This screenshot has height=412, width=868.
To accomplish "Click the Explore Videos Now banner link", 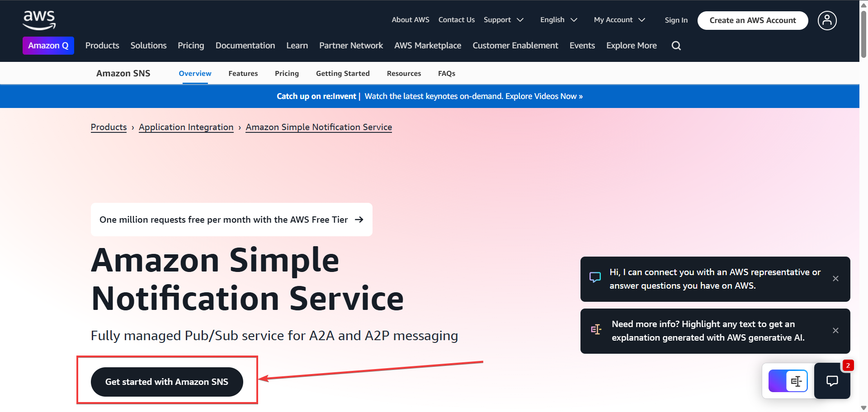I will tap(544, 96).
